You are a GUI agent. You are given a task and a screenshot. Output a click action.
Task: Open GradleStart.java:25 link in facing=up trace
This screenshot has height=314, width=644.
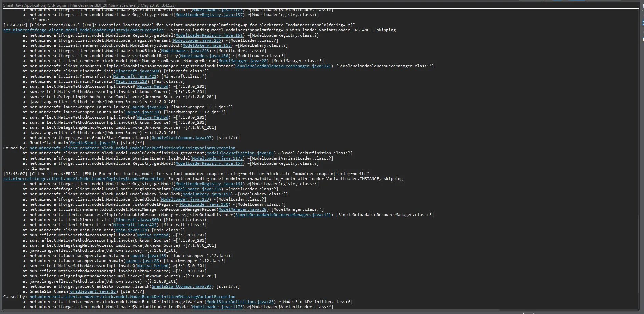[x=93, y=143]
